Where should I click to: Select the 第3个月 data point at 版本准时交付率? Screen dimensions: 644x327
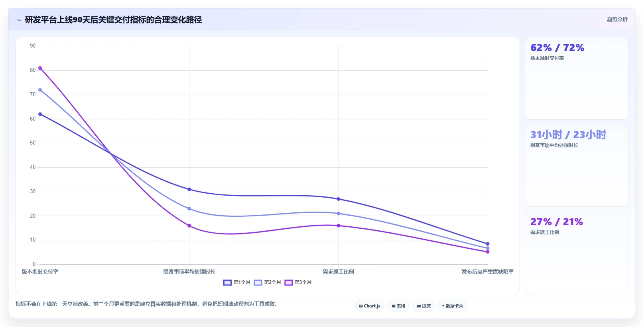(x=40, y=68)
